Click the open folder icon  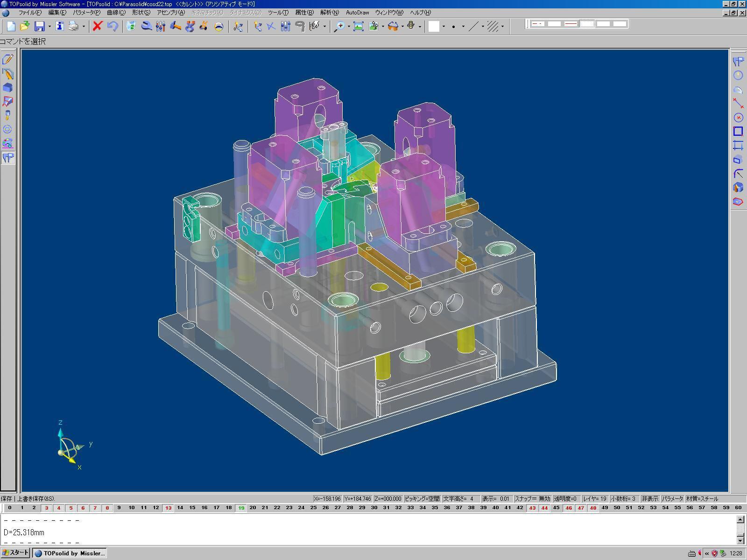(25, 26)
